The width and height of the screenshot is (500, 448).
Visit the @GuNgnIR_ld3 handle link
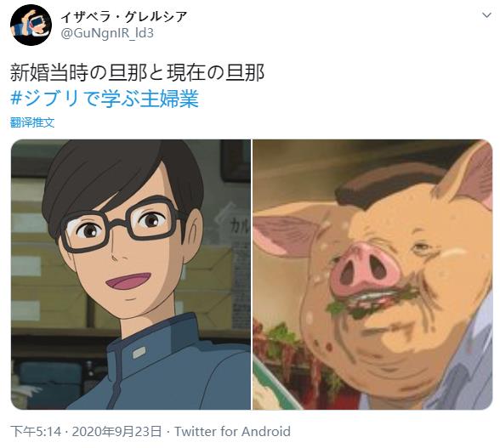[x=107, y=33]
